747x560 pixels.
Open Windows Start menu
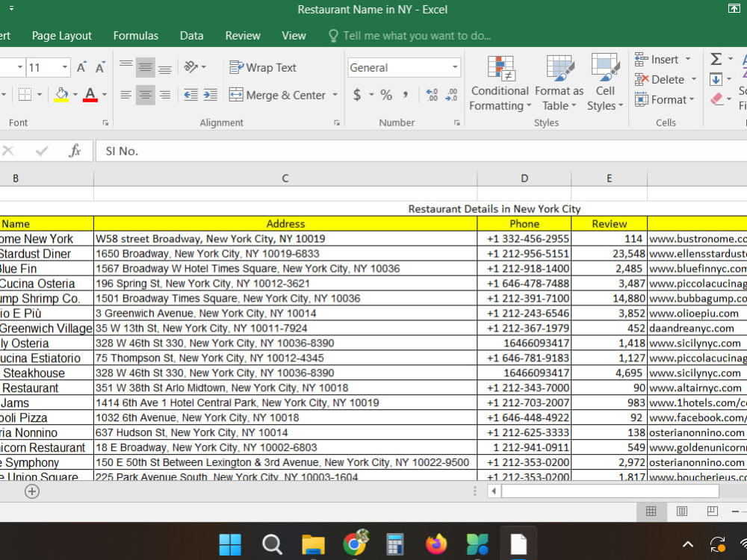click(230, 544)
